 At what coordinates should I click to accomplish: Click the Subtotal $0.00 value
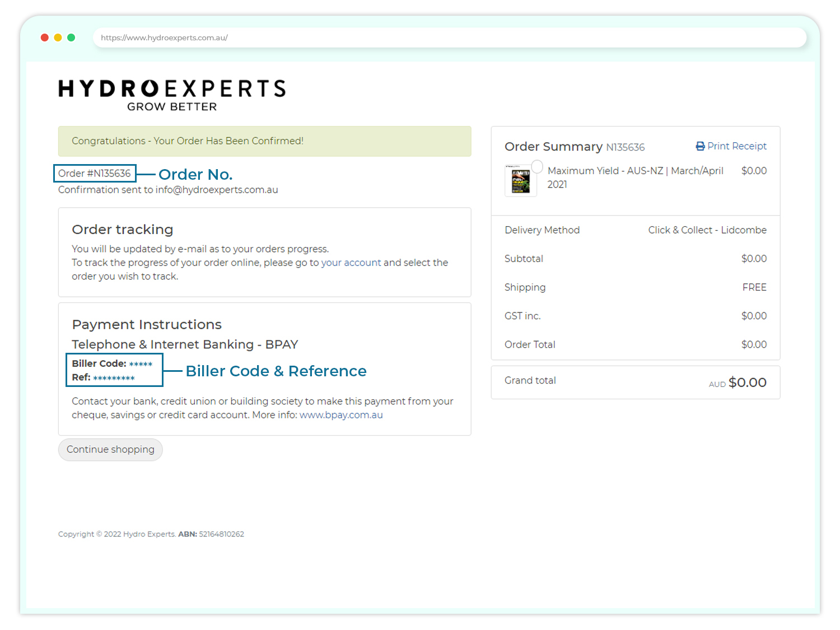(754, 259)
